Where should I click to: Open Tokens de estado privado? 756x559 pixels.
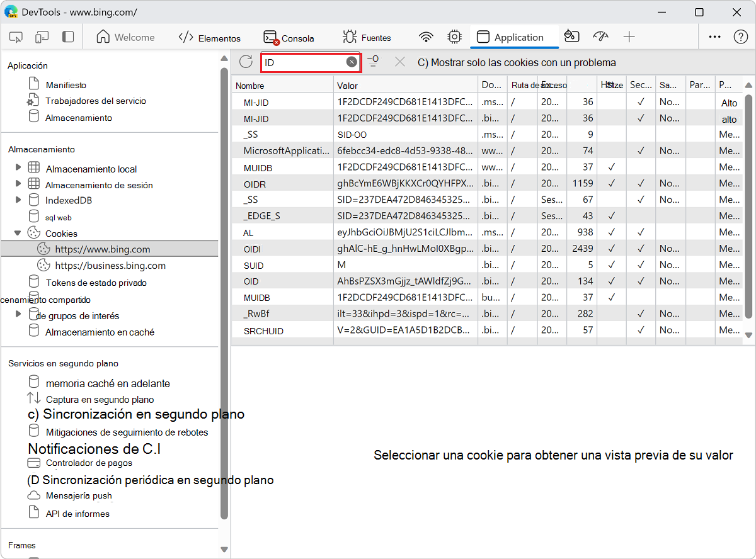96,283
